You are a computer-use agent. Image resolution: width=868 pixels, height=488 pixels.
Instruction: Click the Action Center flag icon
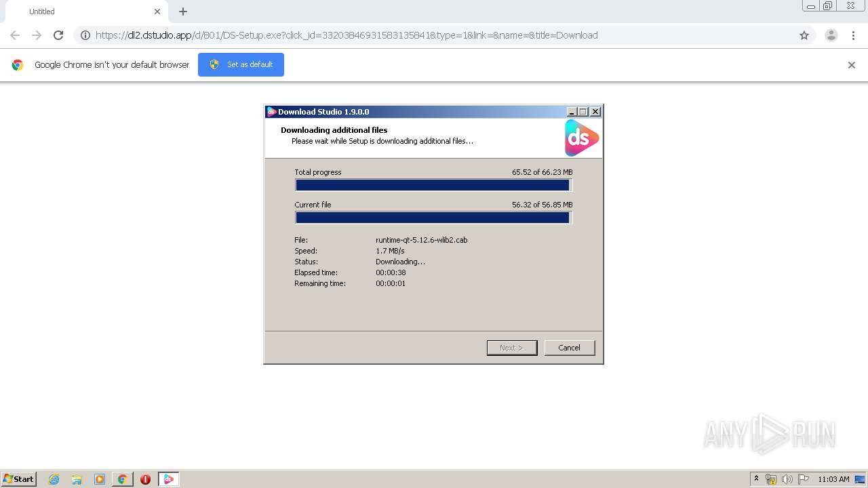pyautogui.click(x=804, y=479)
